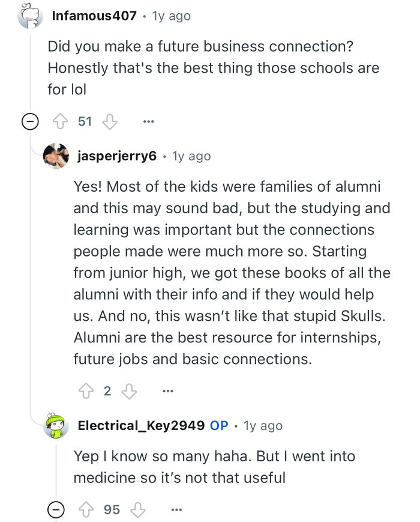Open jasperjerry6's profile avatar
Screen dimensions: 420x522
[x=56, y=156]
